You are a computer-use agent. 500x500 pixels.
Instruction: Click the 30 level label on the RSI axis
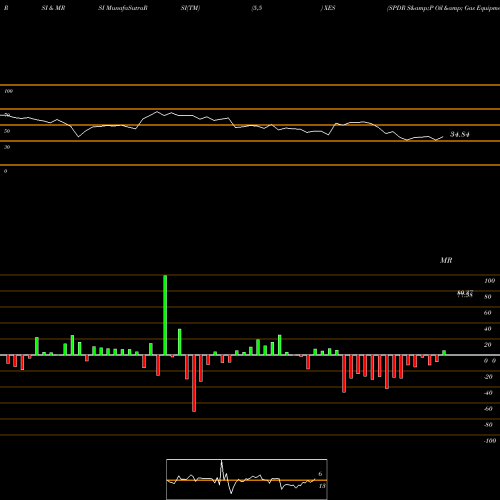click(7, 147)
